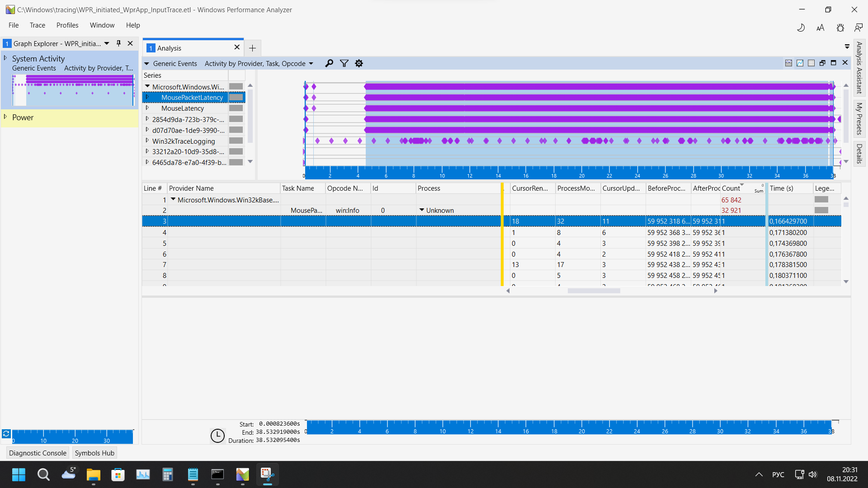Screen dimensions: 868x488
Task: Open view editor gear icon
Action: click(359, 63)
